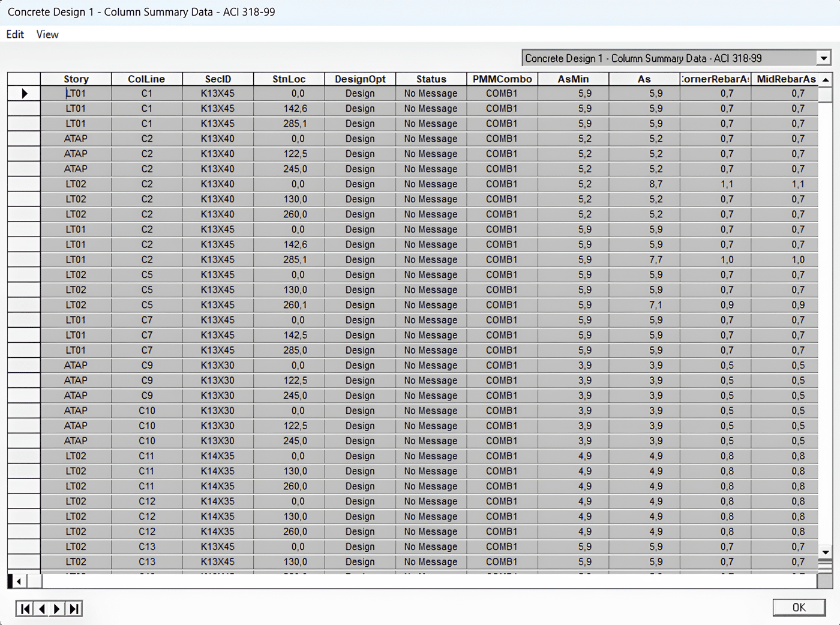Open the Edit menu
840x625 pixels.
[15, 34]
